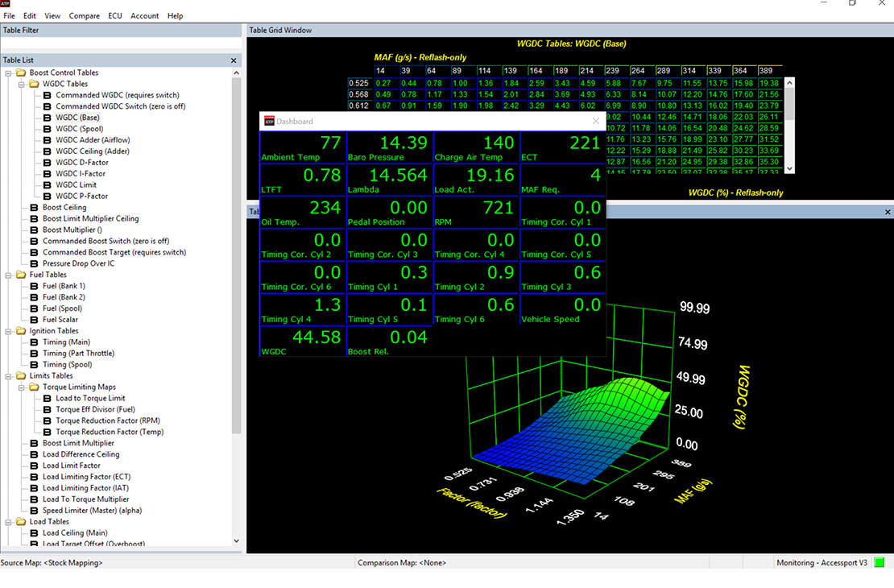Click the table icon next to Timing (Part Throttle)
Screen dimensions: 894x588
34,353
